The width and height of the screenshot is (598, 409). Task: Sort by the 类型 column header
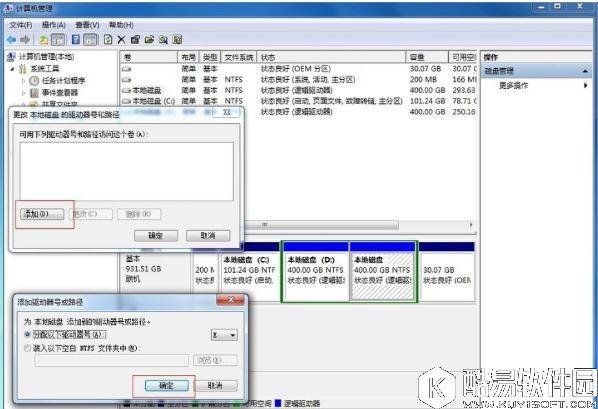click(x=210, y=58)
